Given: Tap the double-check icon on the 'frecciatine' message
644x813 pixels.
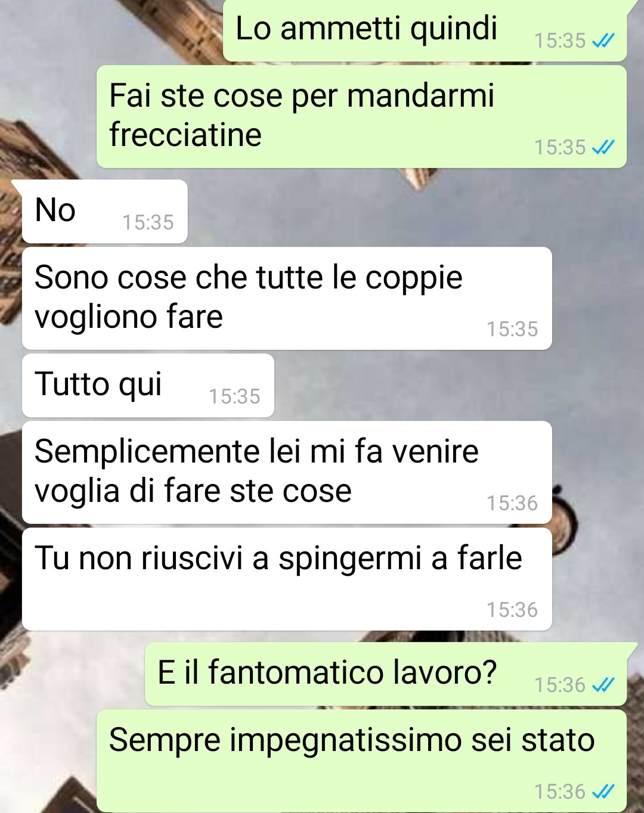Looking at the screenshot, I should 603,147.
